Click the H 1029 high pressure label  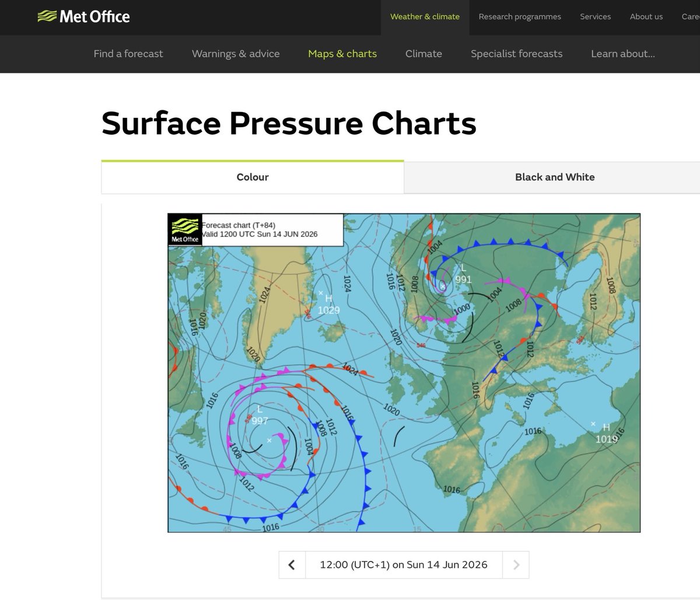(328, 304)
